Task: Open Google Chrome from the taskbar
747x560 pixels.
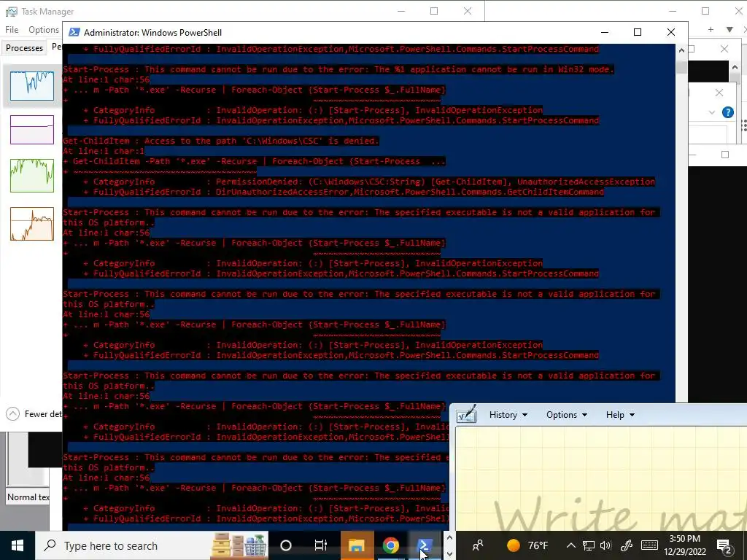Action: pyautogui.click(x=391, y=545)
